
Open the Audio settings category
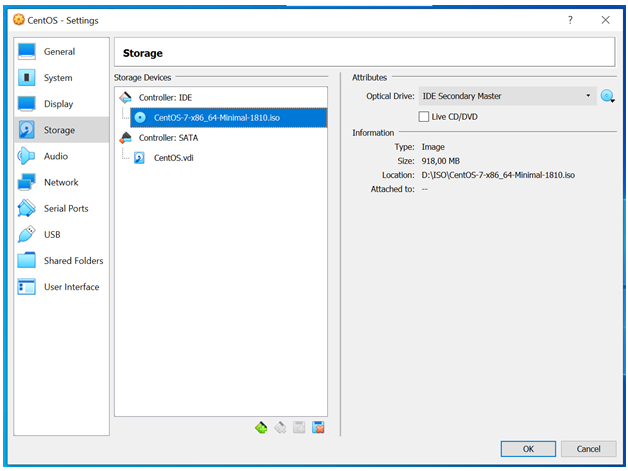tap(61, 156)
